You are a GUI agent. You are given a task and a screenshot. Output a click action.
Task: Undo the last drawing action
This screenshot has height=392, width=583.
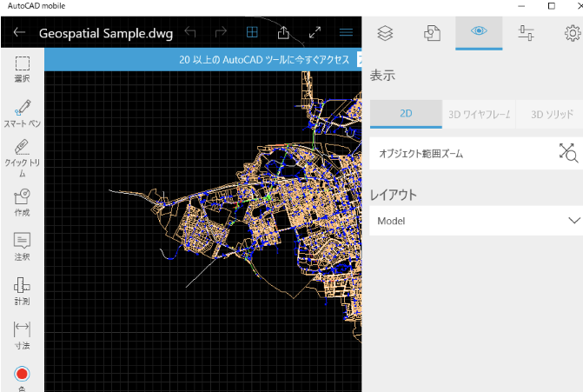(x=190, y=32)
